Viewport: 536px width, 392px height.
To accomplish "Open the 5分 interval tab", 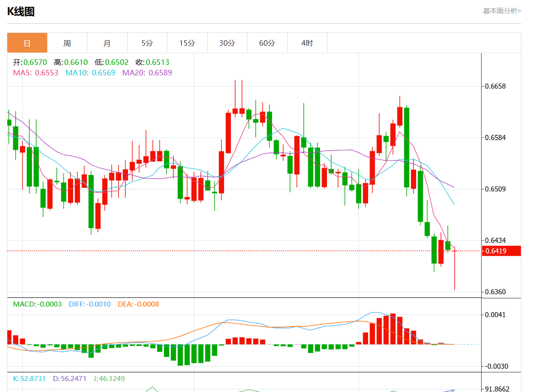I will [147, 43].
